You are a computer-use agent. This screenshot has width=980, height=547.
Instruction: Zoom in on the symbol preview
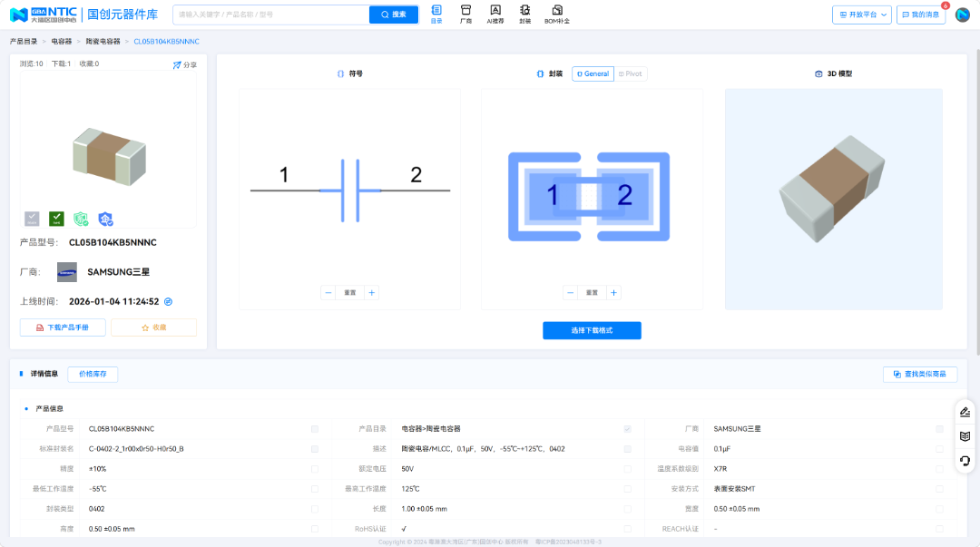pos(372,293)
